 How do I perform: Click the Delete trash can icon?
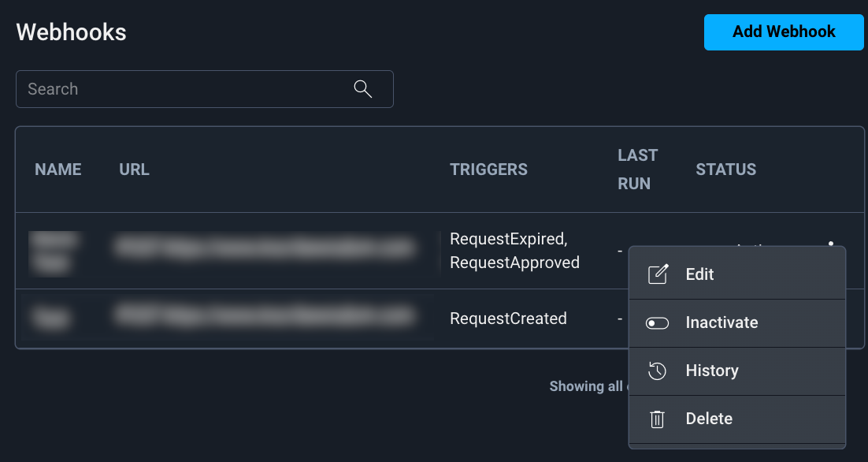pos(658,419)
